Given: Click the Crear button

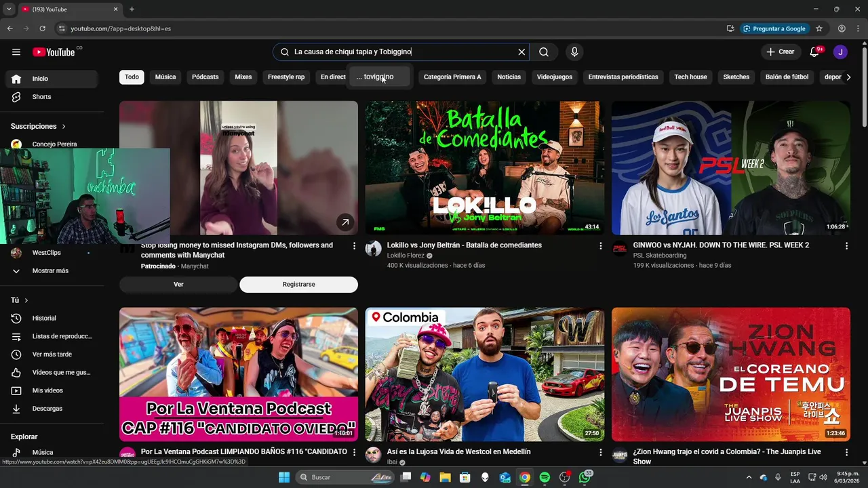Looking at the screenshot, I should click(781, 52).
